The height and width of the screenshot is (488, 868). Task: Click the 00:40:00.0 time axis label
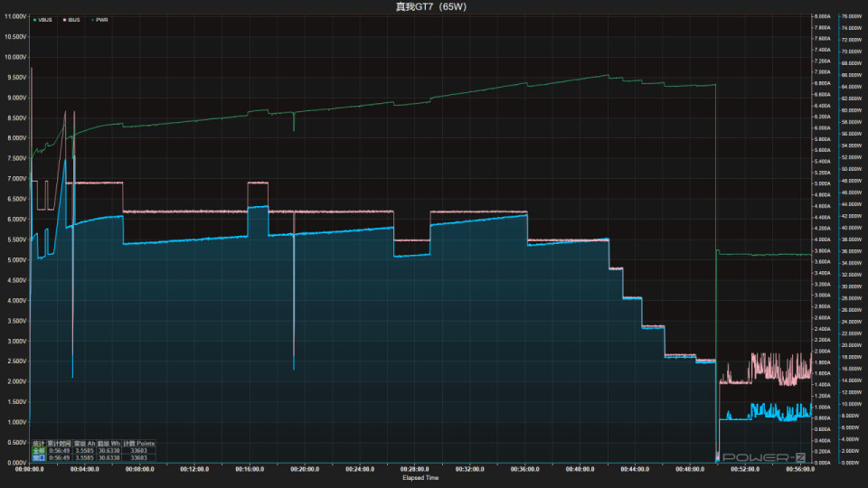point(580,469)
